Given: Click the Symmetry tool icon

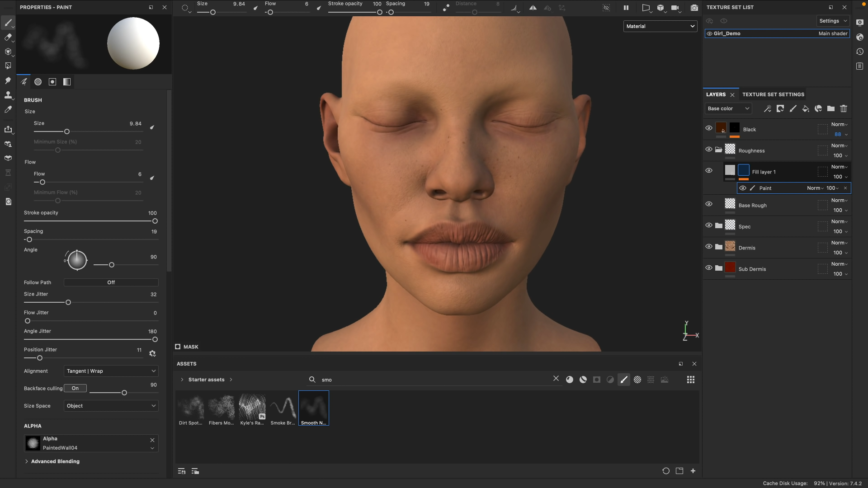Looking at the screenshot, I should click(x=533, y=7).
